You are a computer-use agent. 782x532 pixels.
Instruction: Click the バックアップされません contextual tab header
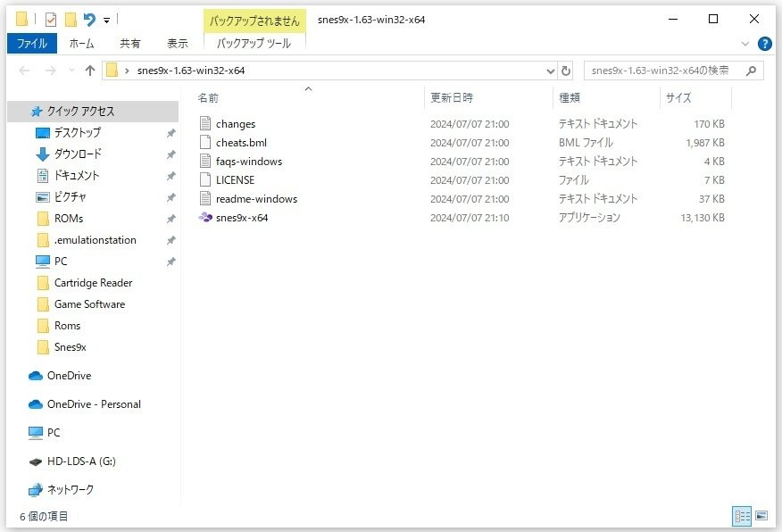[254, 21]
